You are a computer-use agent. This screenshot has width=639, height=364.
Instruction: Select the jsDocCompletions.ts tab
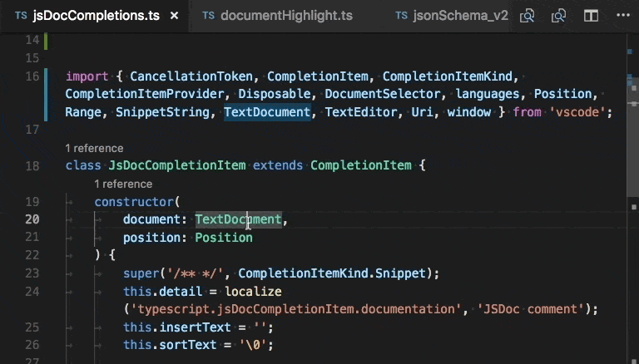pyautogui.click(x=96, y=16)
